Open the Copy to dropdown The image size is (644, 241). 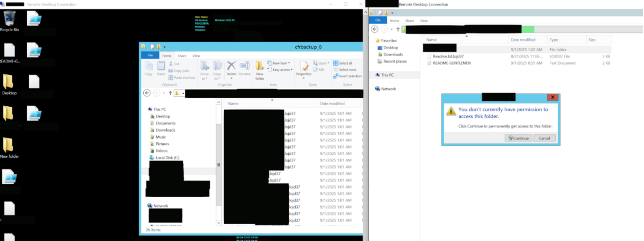point(217,70)
